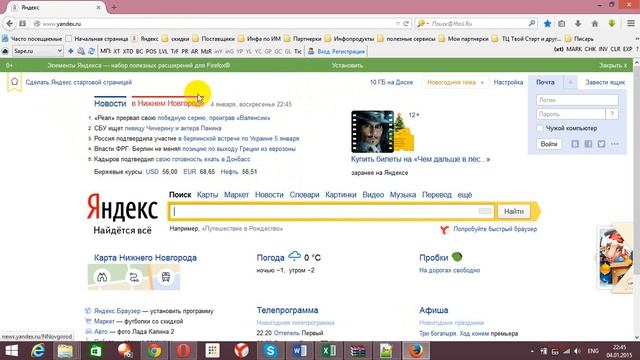640x360 pixels.
Task: Open the green download-arrow extension icon
Action: (611, 24)
